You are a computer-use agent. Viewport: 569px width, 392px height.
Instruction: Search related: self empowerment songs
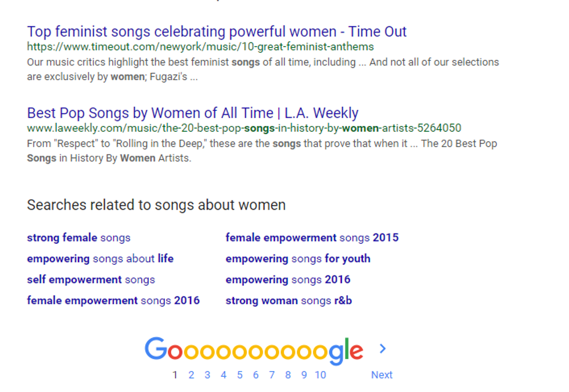tap(91, 279)
